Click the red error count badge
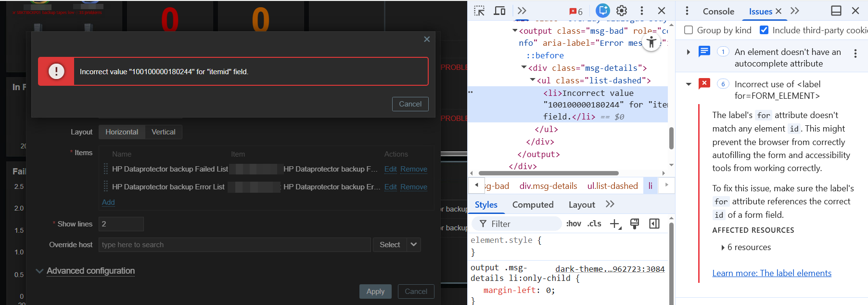The height and width of the screenshot is (305, 868). click(x=576, y=12)
